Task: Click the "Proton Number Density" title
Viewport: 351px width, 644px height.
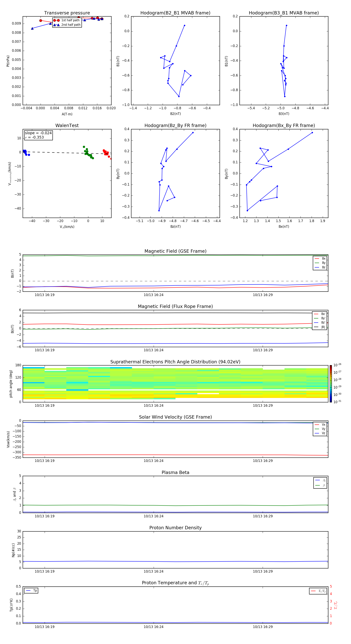Action: point(175,528)
